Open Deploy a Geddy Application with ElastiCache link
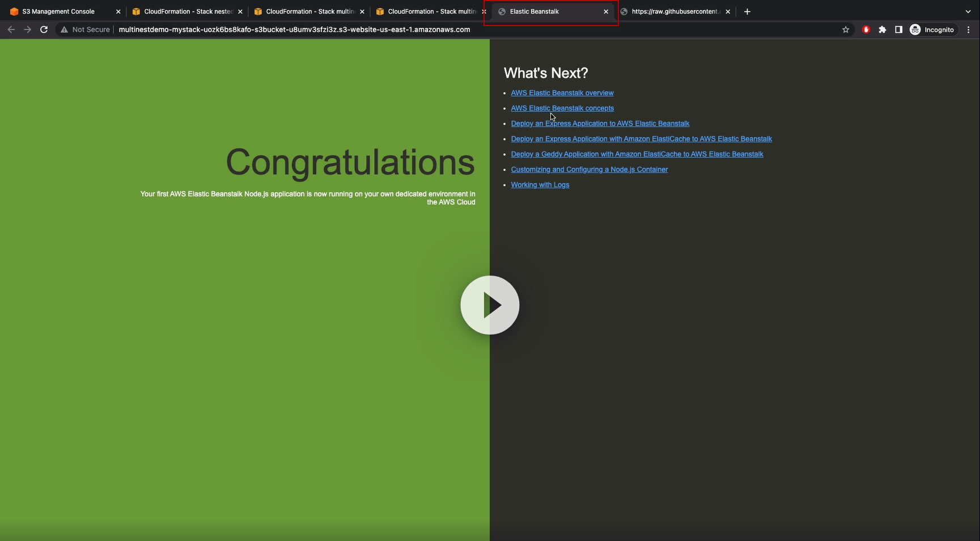Viewport: 980px width, 541px height. tap(637, 154)
